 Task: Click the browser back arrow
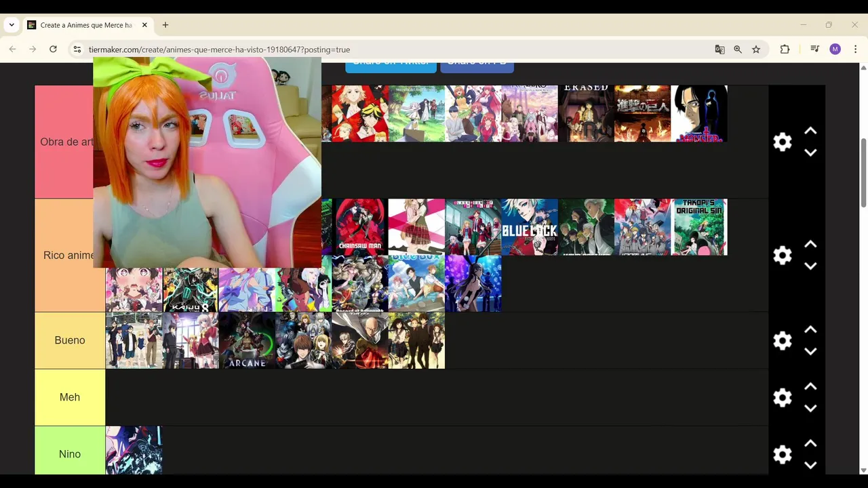click(12, 49)
